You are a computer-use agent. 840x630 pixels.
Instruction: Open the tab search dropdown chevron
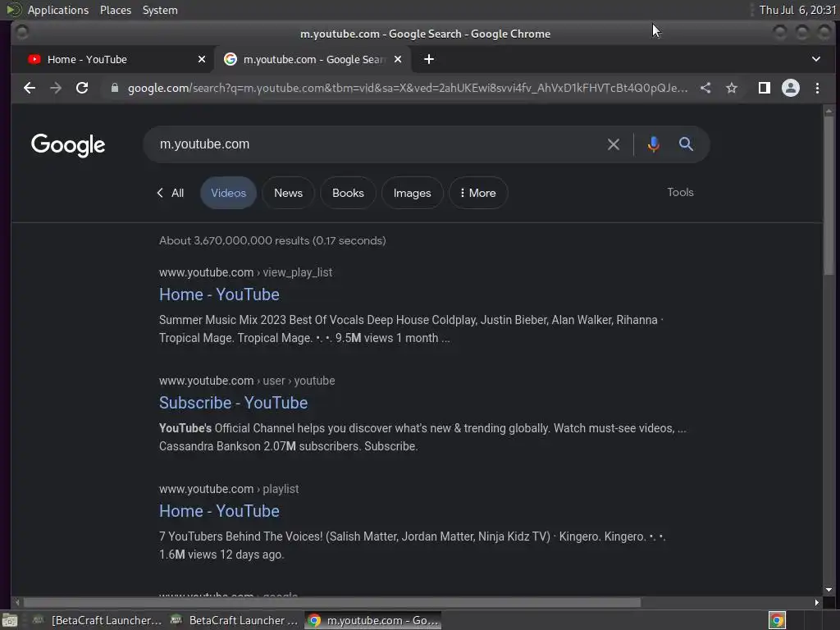[x=816, y=59]
